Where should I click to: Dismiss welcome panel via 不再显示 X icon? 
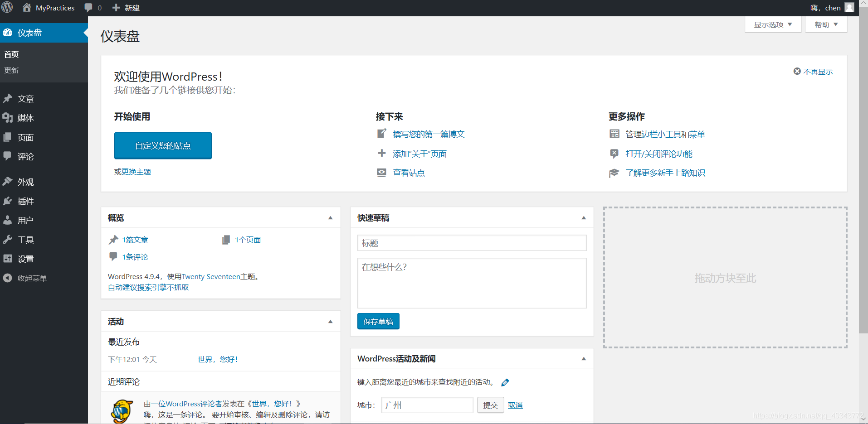tap(797, 72)
